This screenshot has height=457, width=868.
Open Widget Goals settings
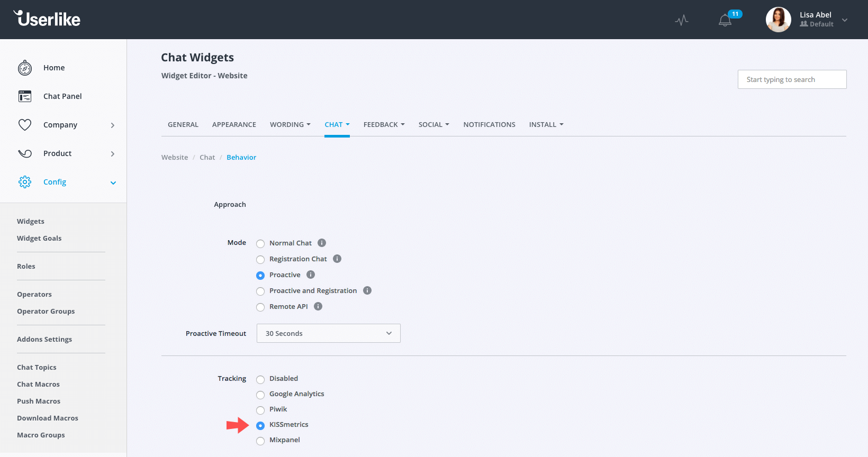39,239
